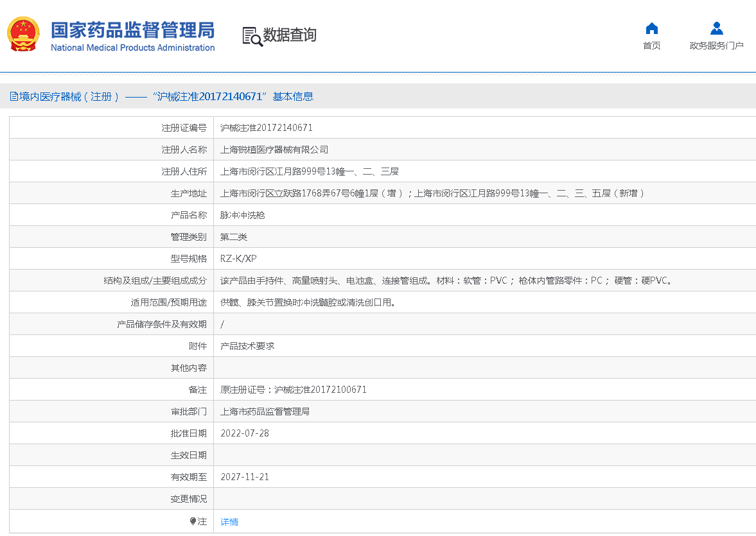Click the person icon above 政务服务门户
Image resolution: width=756 pixels, height=536 pixels.
pos(716,28)
